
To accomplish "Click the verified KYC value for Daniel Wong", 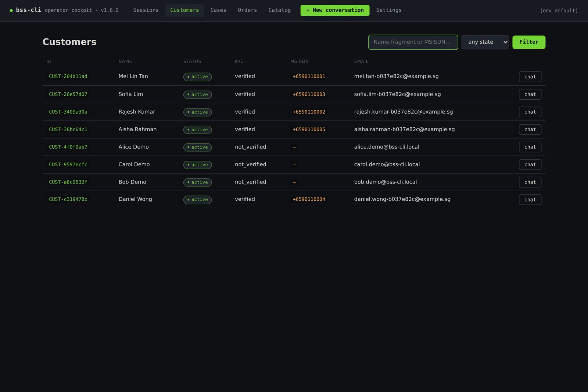I will point(245,199).
